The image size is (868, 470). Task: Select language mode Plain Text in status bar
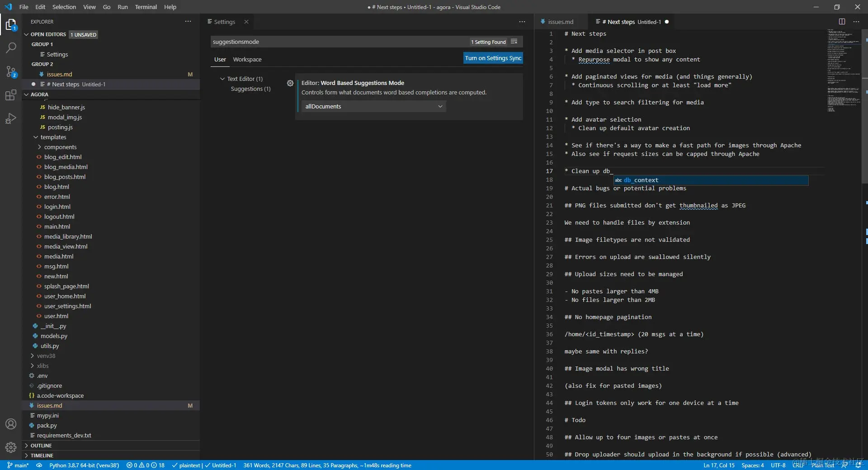(823, 465)
